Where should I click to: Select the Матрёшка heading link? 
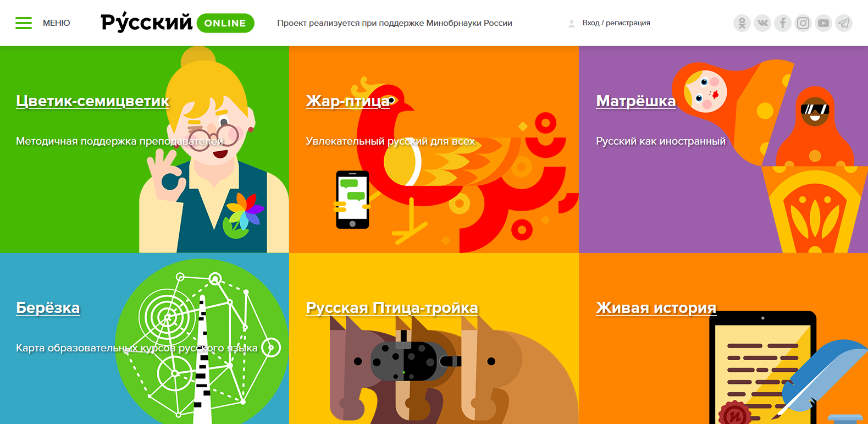(636, 101)
